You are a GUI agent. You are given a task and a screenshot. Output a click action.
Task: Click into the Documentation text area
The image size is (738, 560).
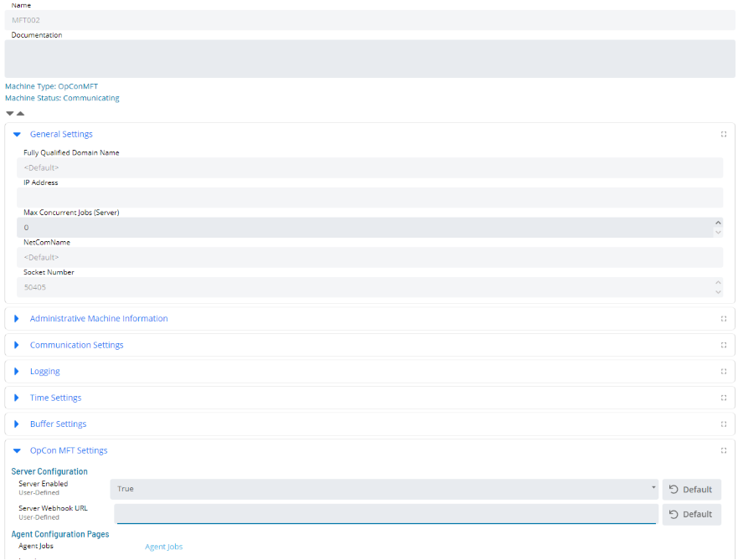[370, 59]
